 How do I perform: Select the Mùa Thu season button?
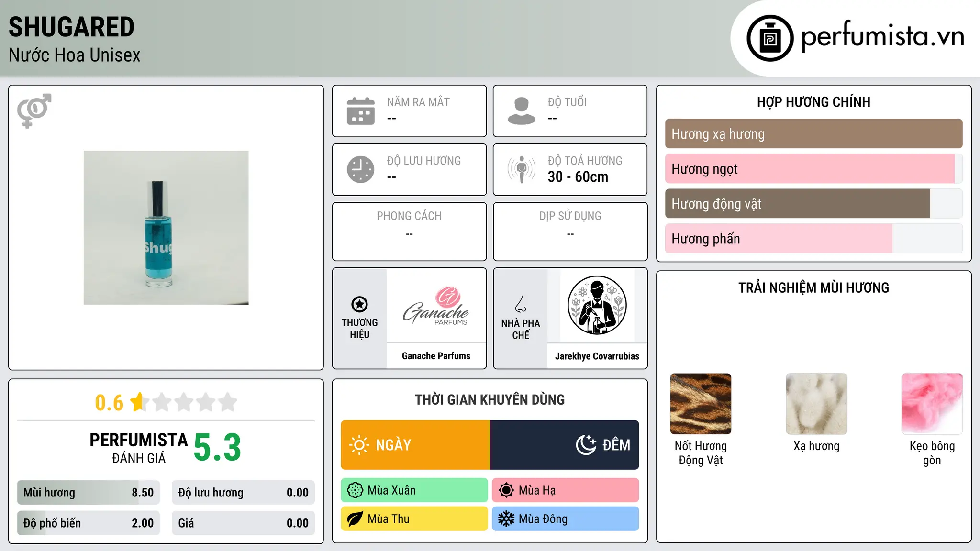tap(414, 519)
